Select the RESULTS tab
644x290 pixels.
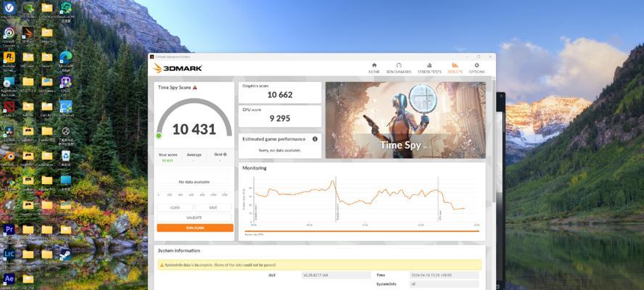(x=455, y=67)
